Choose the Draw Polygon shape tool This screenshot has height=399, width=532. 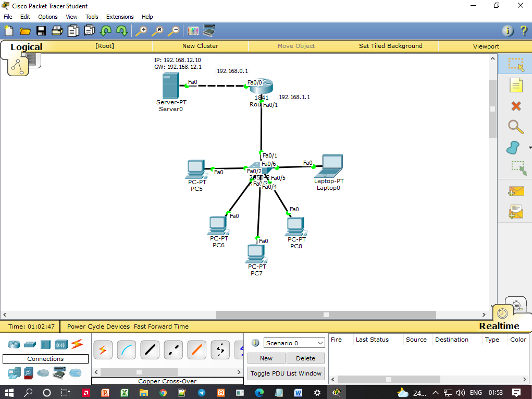click(x=513, y=148)
